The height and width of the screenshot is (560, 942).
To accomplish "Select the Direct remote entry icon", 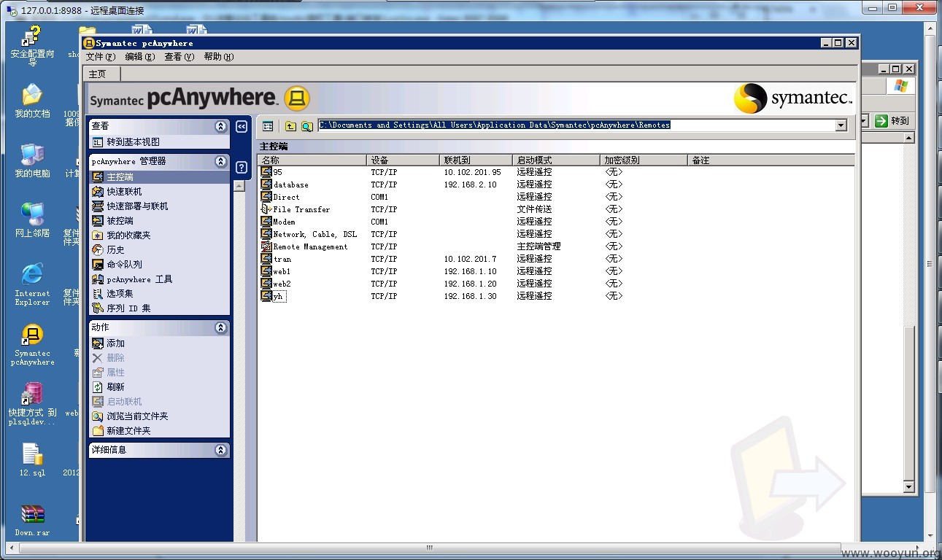I will tap(266, 197).
